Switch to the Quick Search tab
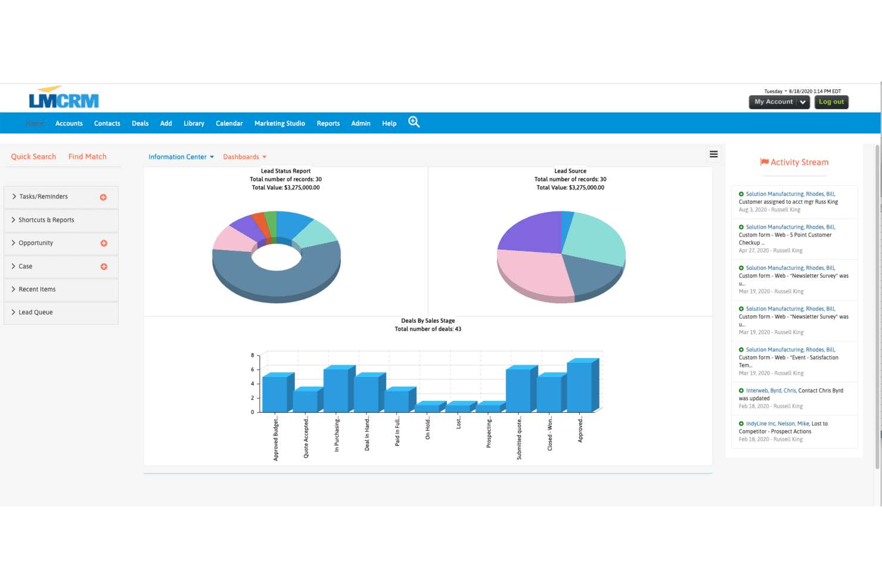The width and height of the screenshot is (882, 588). click(x=33, y=157)
